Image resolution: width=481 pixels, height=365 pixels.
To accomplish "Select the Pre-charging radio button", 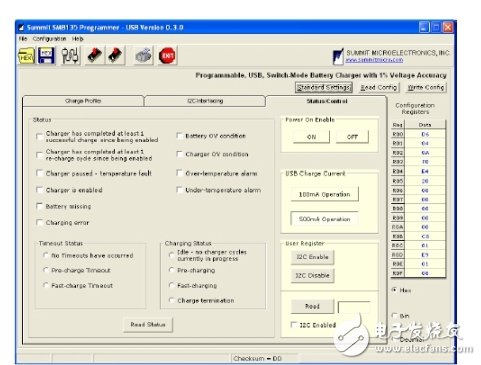I will click(x=172, y=270).
